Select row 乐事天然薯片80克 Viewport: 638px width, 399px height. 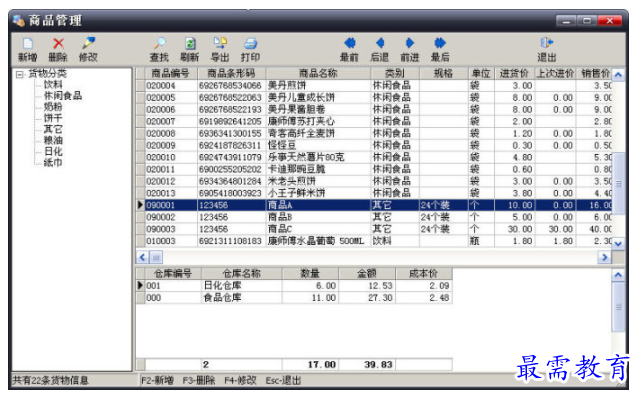tap(374, 157)
